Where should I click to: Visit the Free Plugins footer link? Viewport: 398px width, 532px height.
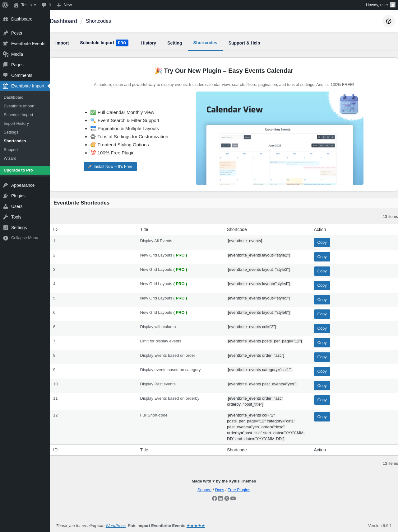(x=239, y=490)
